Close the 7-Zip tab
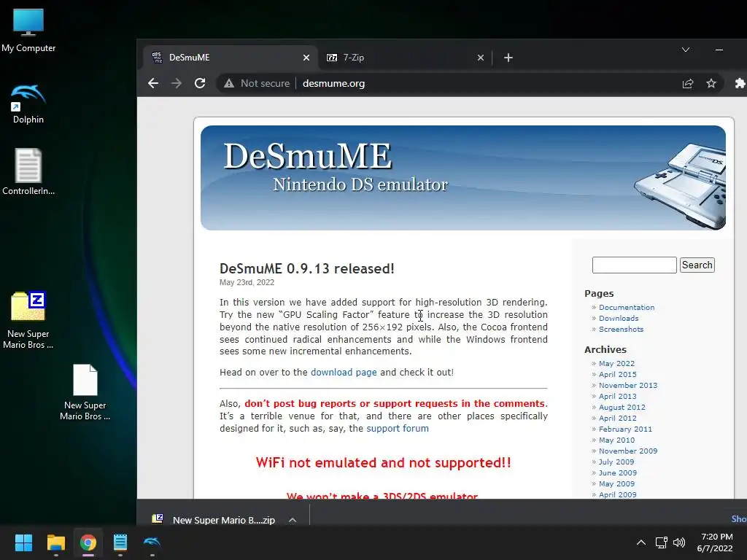The height and width of the screenshot is (560, 747). (x=481, y=58)
